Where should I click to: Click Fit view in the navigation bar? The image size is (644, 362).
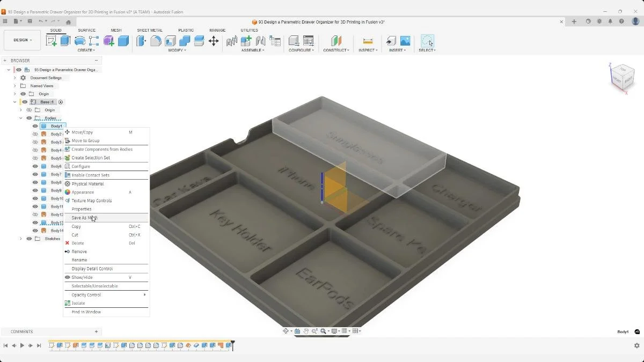point(324,331)
